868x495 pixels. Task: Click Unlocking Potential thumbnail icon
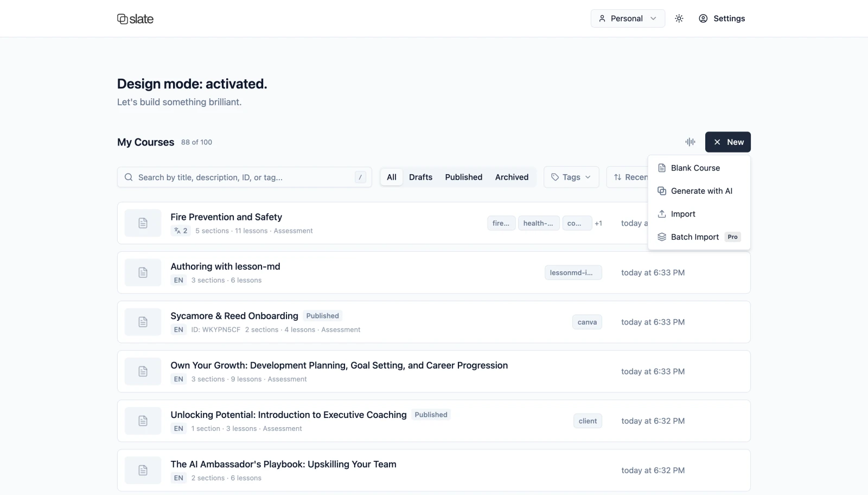tap(143, 421)
